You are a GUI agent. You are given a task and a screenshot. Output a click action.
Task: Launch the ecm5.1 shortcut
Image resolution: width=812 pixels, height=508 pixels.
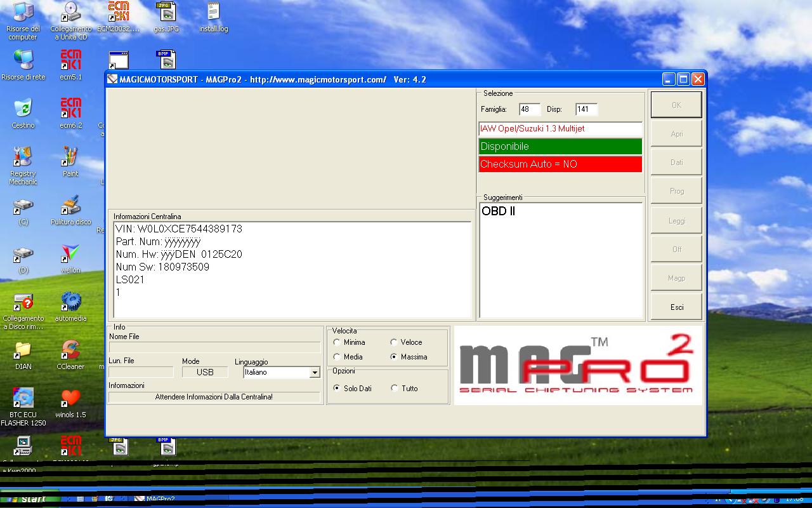coord(70,65)
